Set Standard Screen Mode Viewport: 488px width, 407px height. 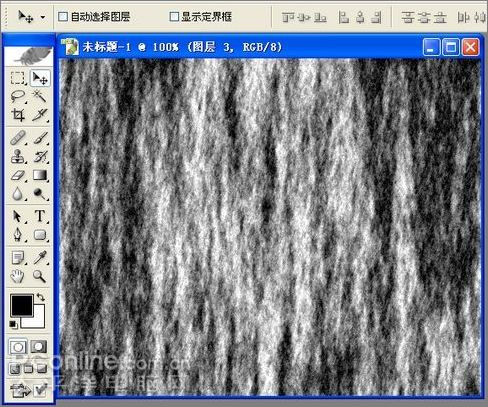coord(14,369)
